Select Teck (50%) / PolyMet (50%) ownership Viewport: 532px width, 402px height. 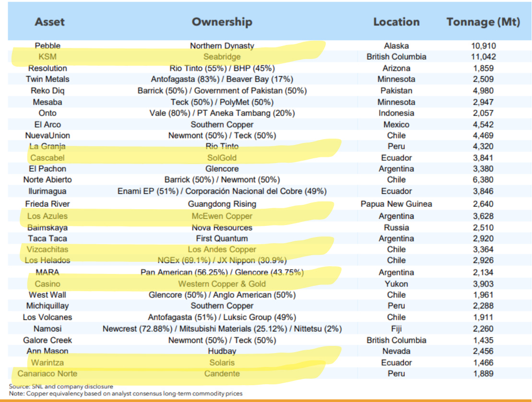click(222, 102)
